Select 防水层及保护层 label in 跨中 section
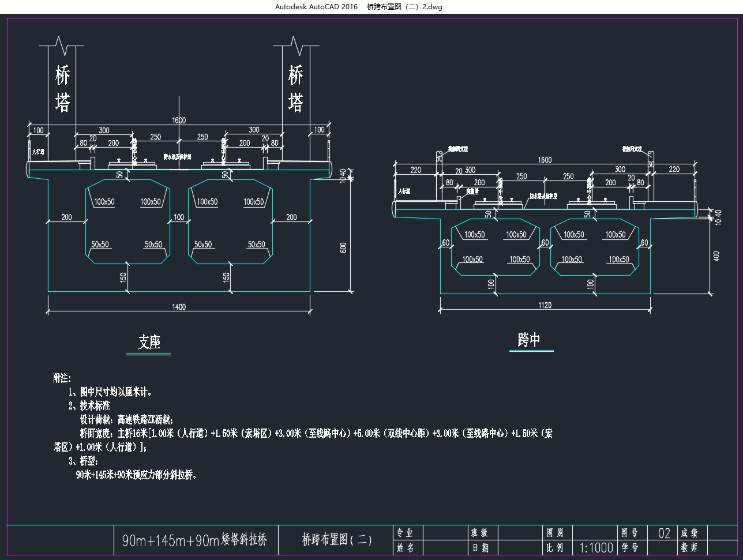The width and height of the screenshot is (743, 560). pos(543,196)
